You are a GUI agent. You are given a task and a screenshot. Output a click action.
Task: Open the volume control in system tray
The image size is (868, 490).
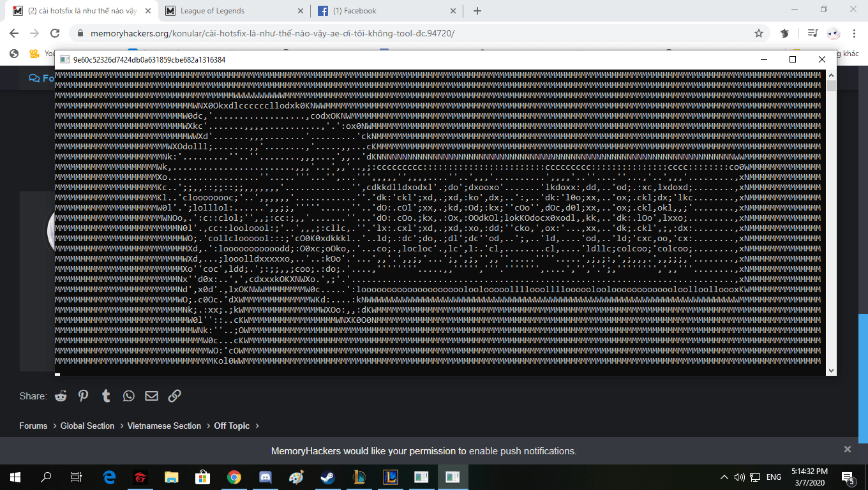coord(740,477)
